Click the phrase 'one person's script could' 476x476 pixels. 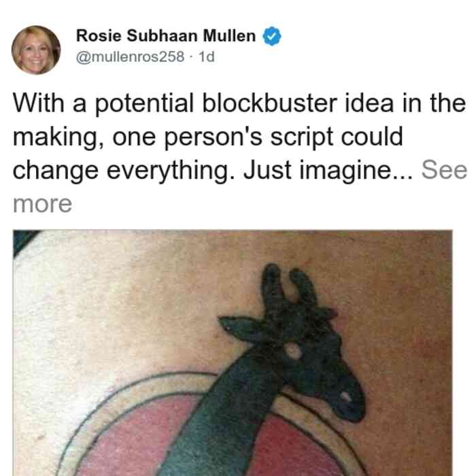coord(258,137)
